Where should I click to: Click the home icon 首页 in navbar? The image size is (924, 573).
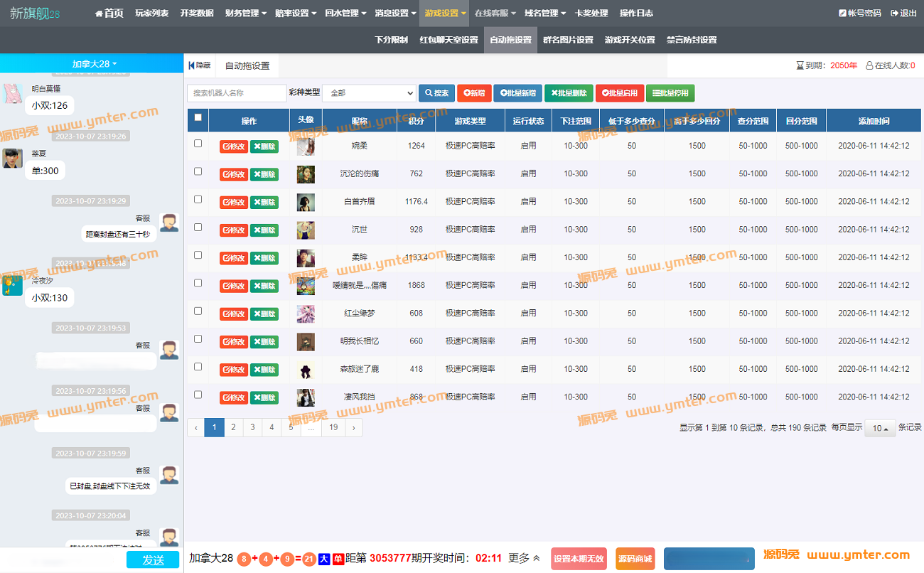point(99,14)
